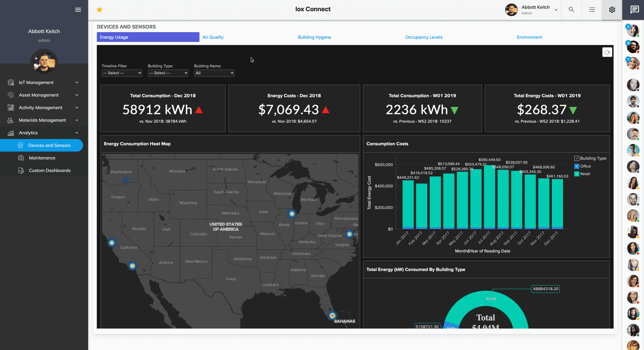Select the Materials Management forklift icon
The image size is (644, 350).
[x=10, y=120]
